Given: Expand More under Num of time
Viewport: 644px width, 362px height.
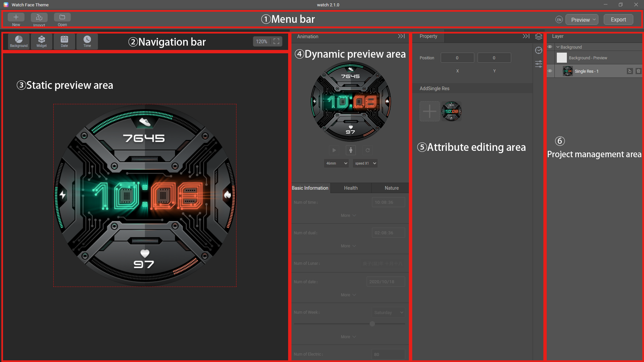Looking at the screenshot, I should coord(348,216).
